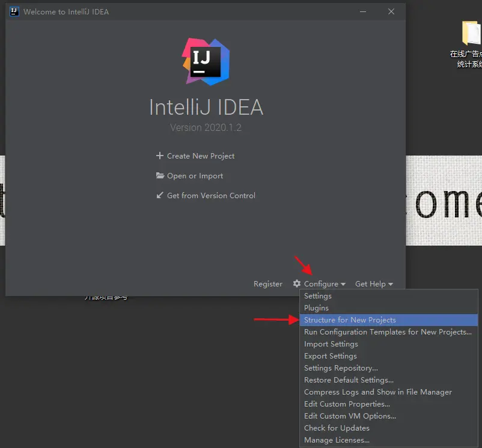Screen dimensions: 482x448
Task: Click the gear icon next to Configure
Action: click(x=297, y=283)
